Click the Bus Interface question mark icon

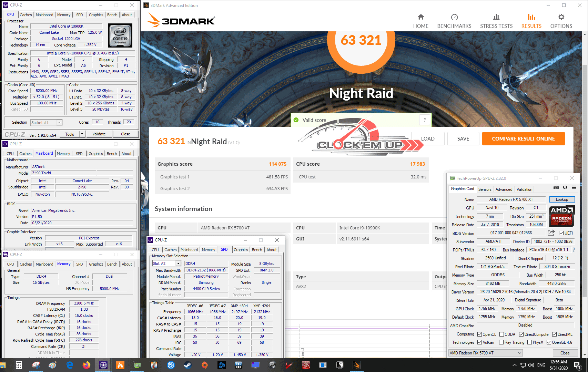click(574, 250)
